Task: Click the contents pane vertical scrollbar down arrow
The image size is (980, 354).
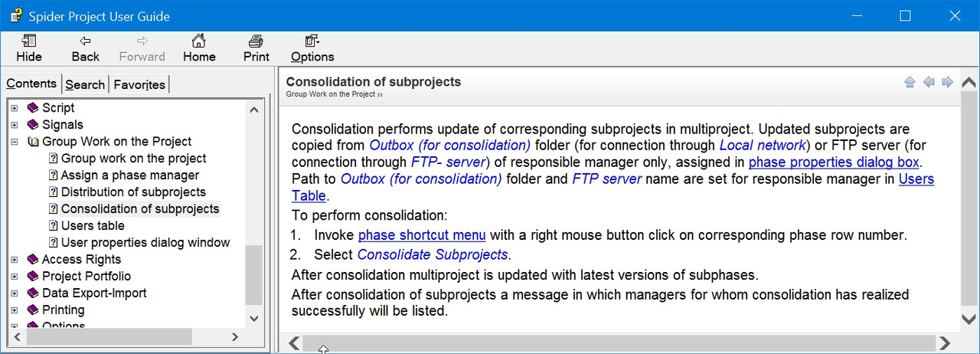Action: coord(254,319)
